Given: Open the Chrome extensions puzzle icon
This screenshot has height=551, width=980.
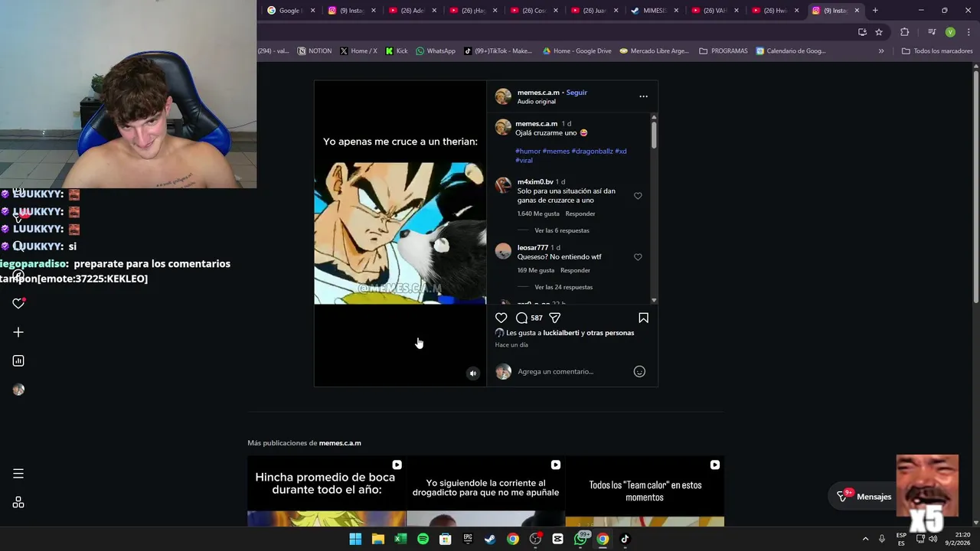Looking at the screenshot, I should tap(904, 32).
